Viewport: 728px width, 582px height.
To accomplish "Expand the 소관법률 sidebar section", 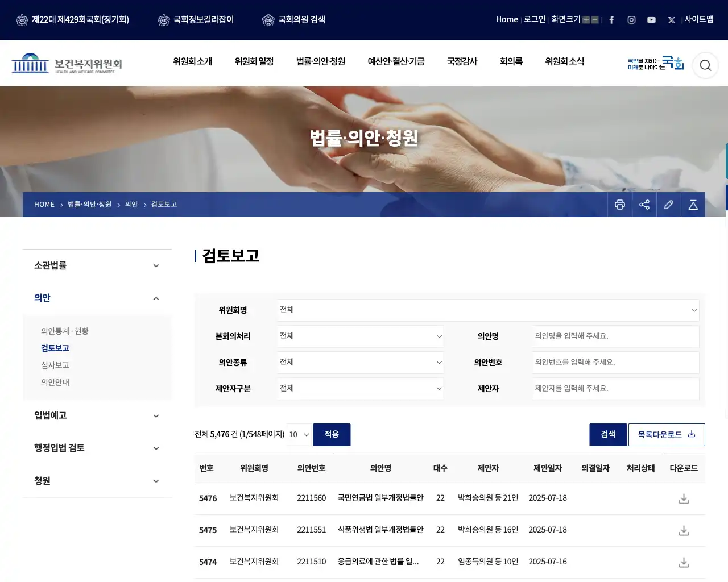I will coord(97,265).
